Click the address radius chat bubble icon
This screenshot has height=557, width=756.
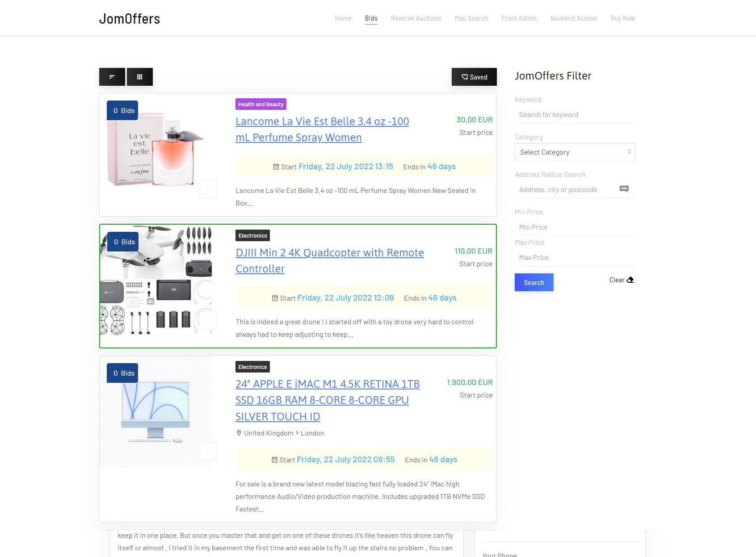(x=624, y=189)
